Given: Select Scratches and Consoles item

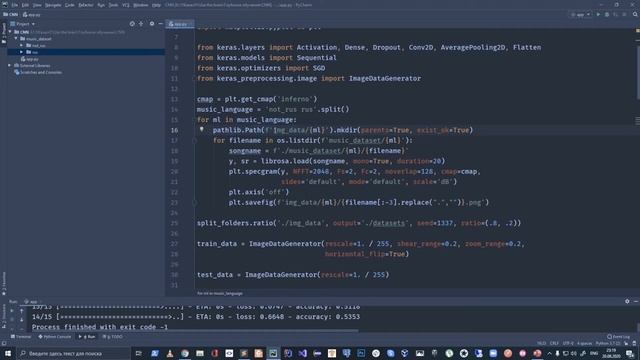Looking at the screenshot, I should 38,72.
